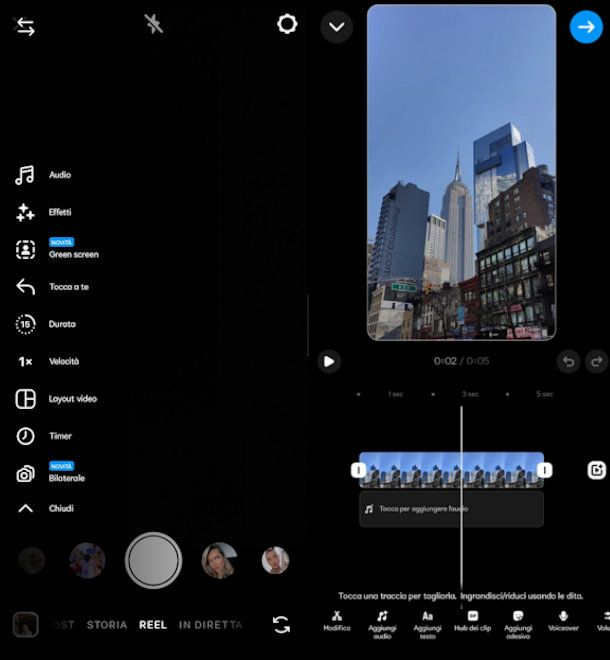Switch to the STORIA tab
The height and width of the screenshot is (660, 610).
(x=107, y=625)
